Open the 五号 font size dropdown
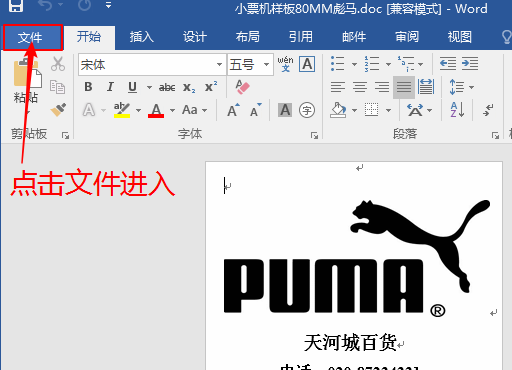Viewport: 512px width, 370px height. click(x=266, y=64)
